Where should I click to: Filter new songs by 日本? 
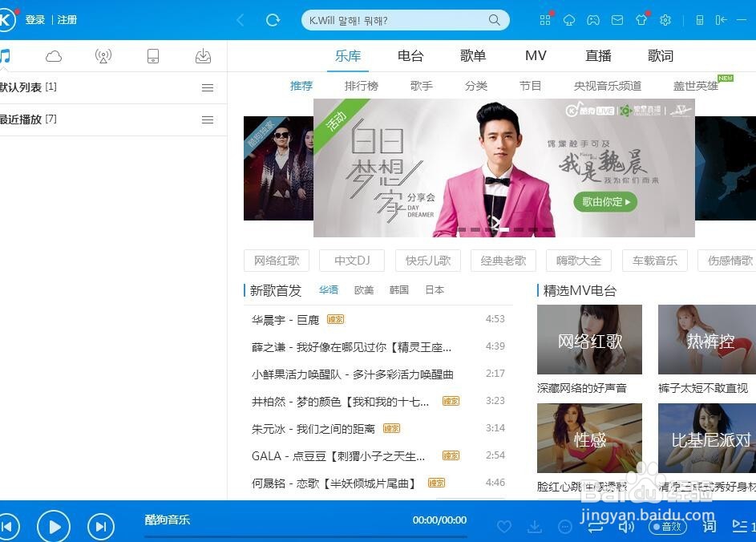(x=435, y=289)
